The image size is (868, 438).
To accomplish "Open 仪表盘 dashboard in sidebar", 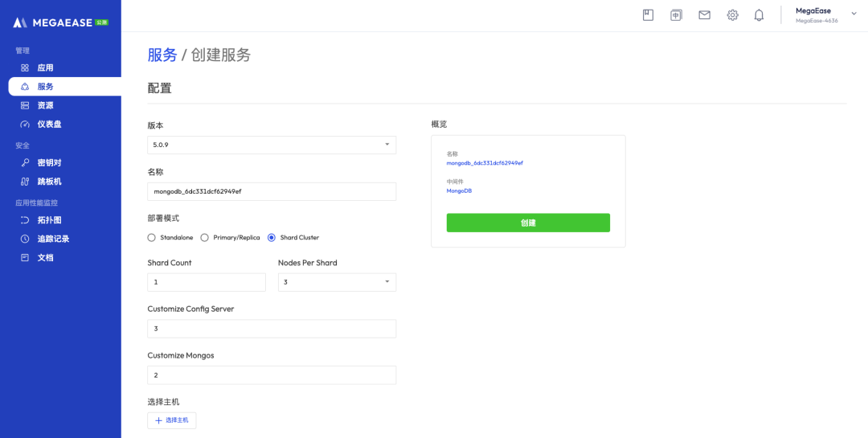I will coord(49,125).
